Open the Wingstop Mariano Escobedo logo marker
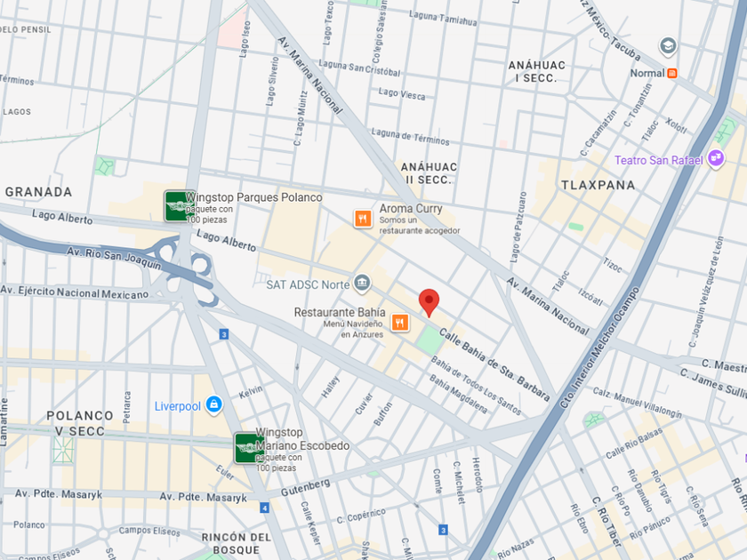Image resolution: width=747 pixels, height=560 pixels. [250, 448]
